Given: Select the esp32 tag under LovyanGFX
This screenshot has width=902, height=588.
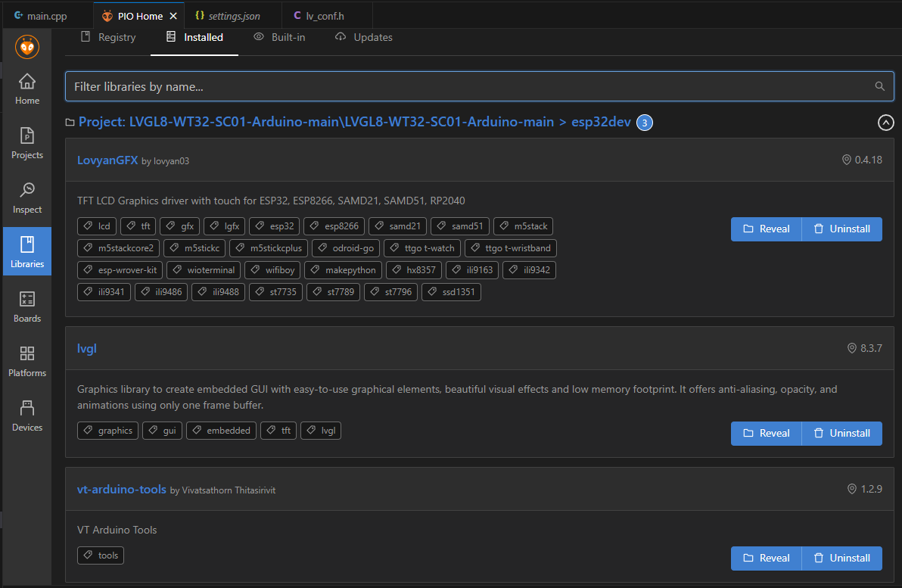Looking at the screenshot, I should click(273, 226).
